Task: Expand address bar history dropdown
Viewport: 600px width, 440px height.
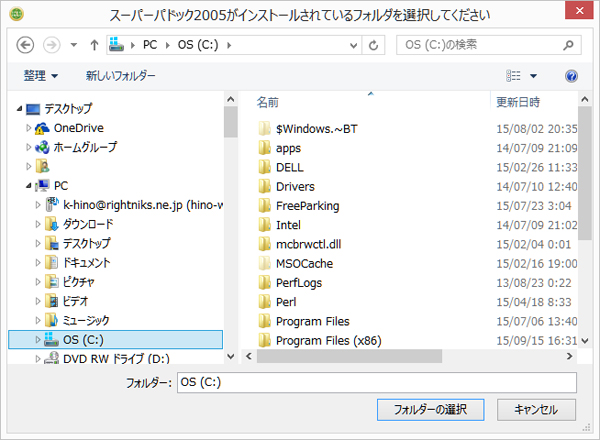Action: [354, 46]
